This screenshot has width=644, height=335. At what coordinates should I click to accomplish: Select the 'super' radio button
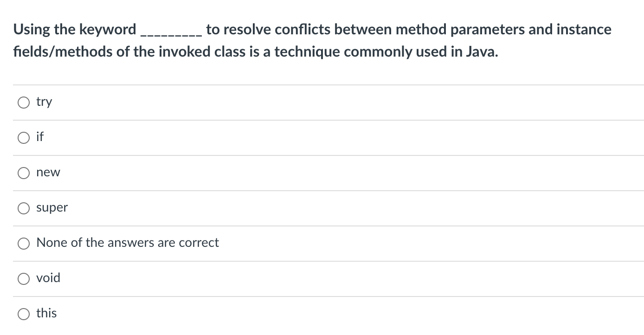point(24,208)
